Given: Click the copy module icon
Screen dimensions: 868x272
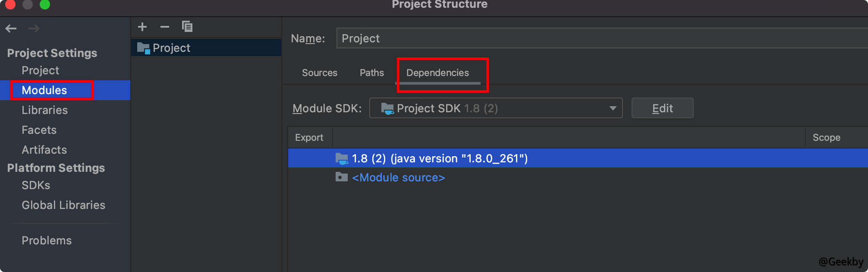Looking at the screenshot, I should pos(187,27).
